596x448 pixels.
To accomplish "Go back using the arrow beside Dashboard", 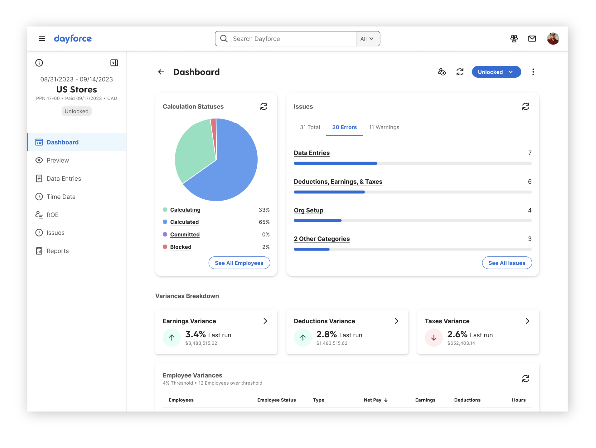I will point(161,72).
